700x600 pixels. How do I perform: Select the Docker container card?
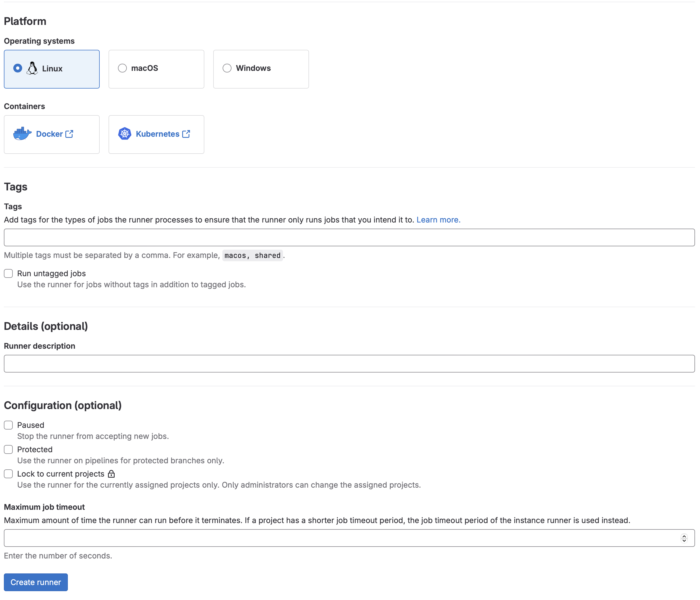coord(51,134)
